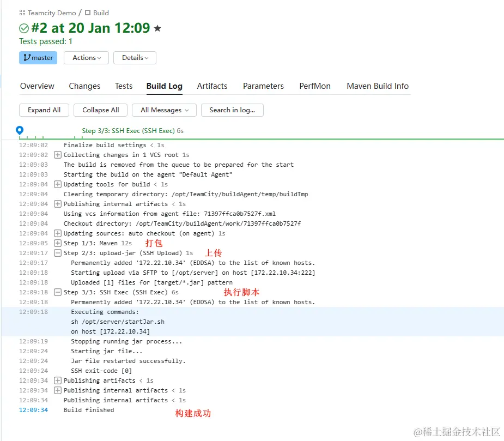The height and width of the screenshot is (441, 504).
Task: Expand Step 1/3 Maven log block
Action: (x=58, y=243)
